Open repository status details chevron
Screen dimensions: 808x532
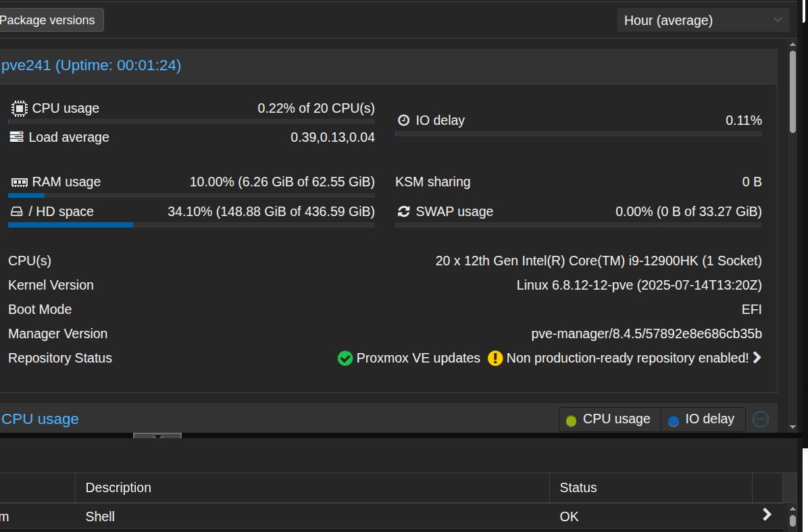757,357
